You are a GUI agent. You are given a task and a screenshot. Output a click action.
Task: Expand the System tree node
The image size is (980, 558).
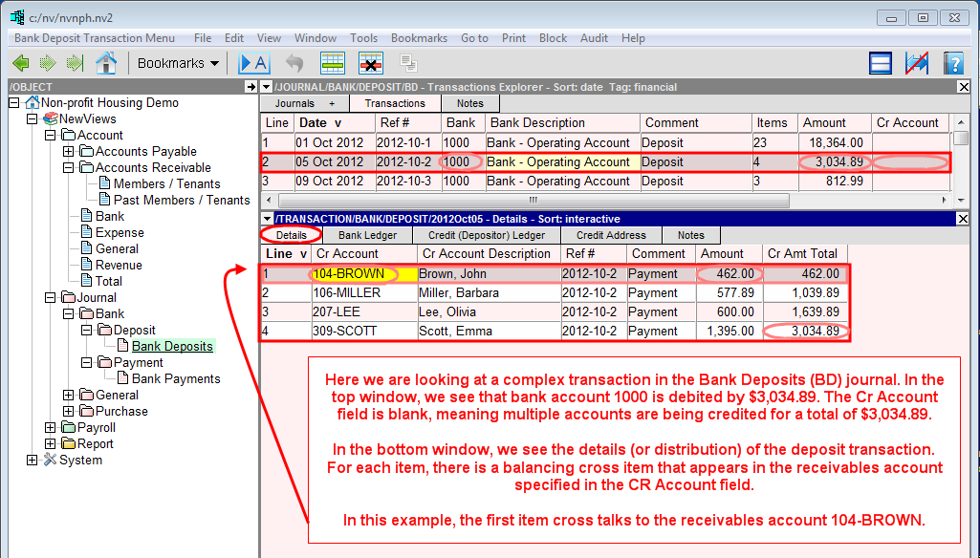pos(33,461)
